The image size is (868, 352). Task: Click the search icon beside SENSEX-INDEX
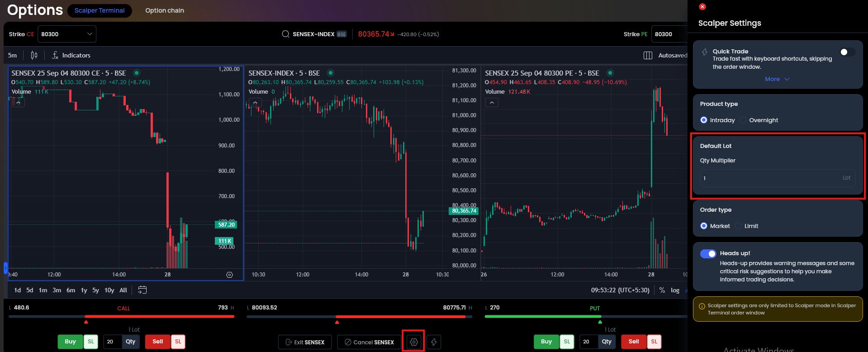coord(285,34)
